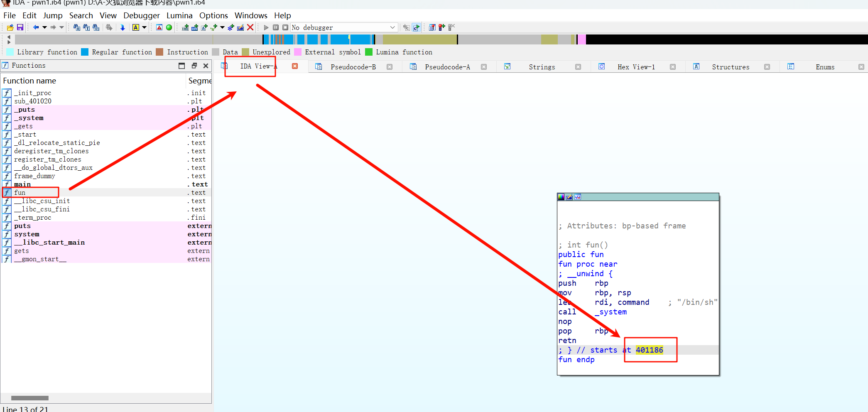Viewport: 868px width, 412px height.
Task: Jump forward with the gray right arrow
Action: click(x=53, y=27)
